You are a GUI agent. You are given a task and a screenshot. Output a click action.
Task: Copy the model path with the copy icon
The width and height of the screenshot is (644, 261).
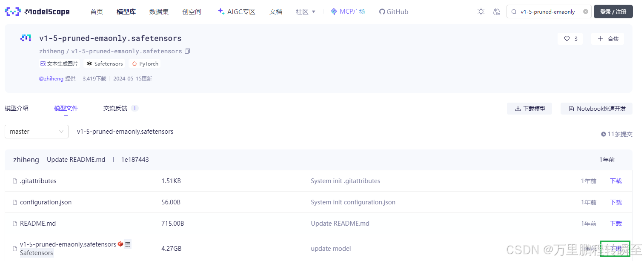187,51
